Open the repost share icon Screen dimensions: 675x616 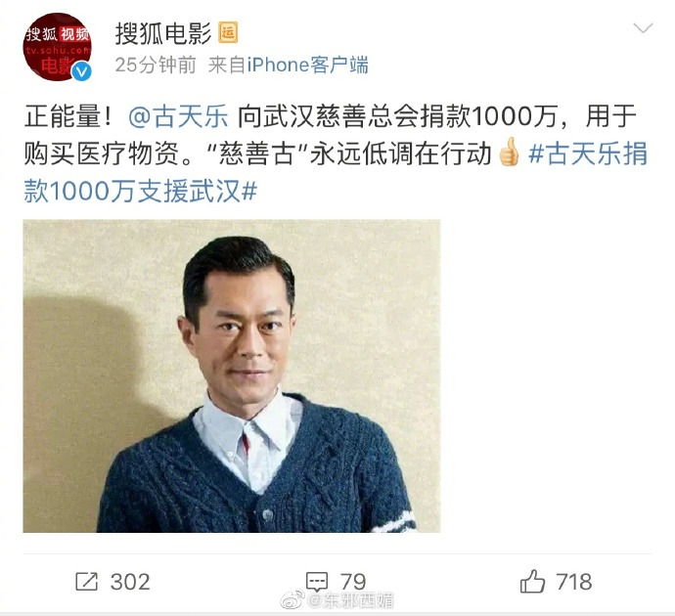[86, 582]
